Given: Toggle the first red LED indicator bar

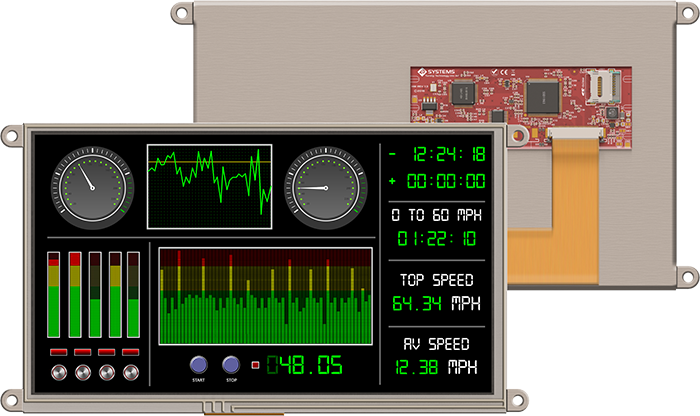Looking at the screenshot, I should tap(54, 352).
